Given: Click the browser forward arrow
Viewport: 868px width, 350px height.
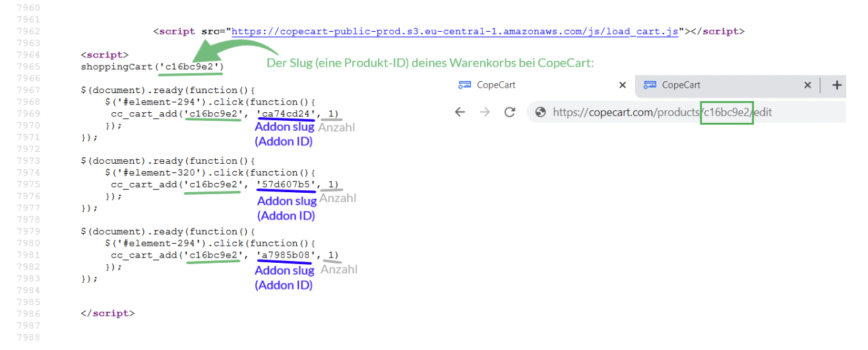Looking at the screenshot, I should (485, 112).
